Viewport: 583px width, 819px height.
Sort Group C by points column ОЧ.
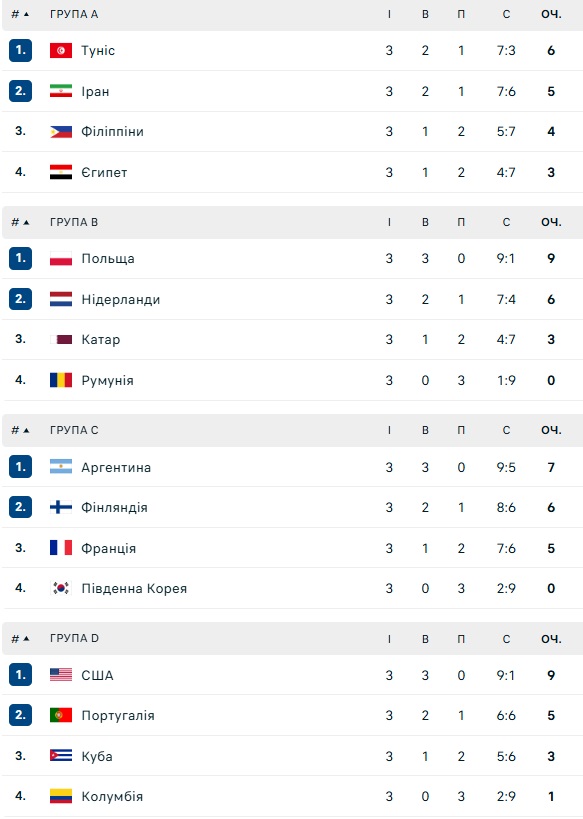[551, 430]
